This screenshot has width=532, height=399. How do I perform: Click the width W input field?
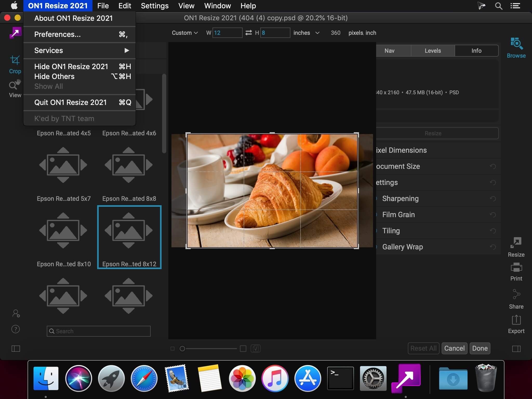click(x=227, y=33)
